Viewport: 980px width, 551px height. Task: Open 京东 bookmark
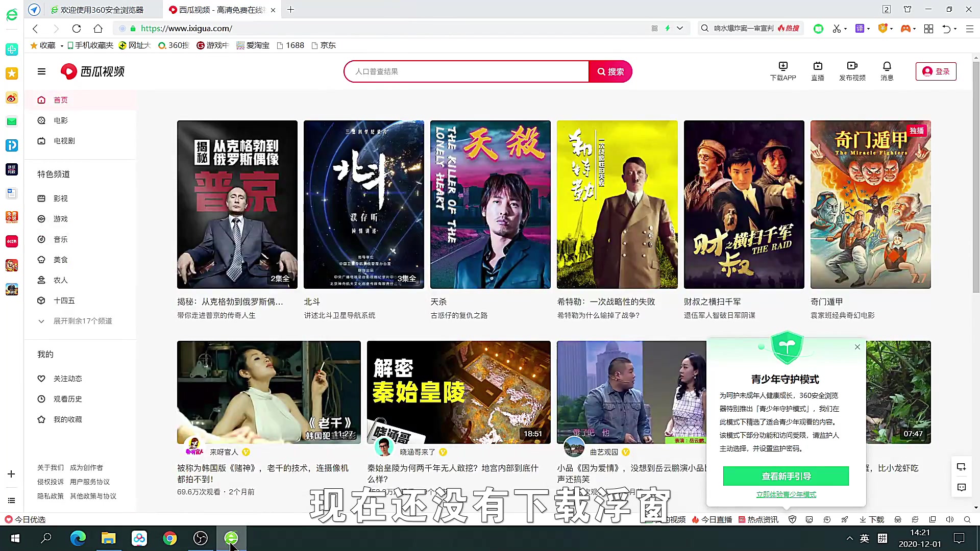324,45
